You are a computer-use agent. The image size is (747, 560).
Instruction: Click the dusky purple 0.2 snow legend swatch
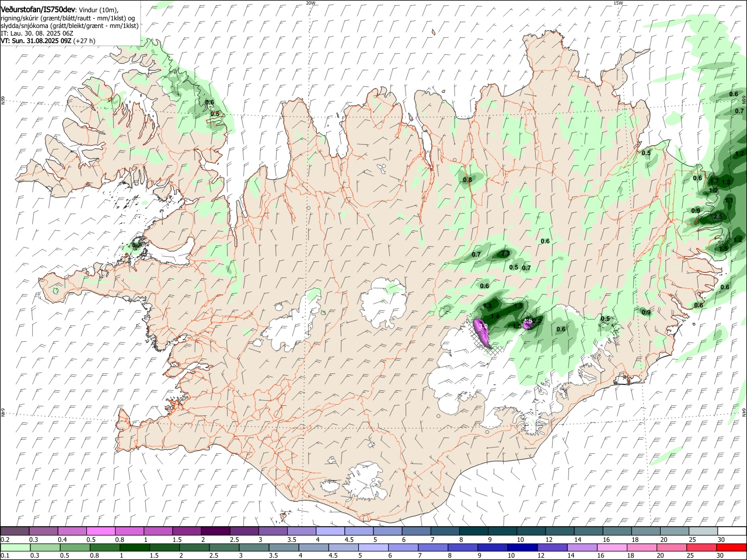point(15,531)
